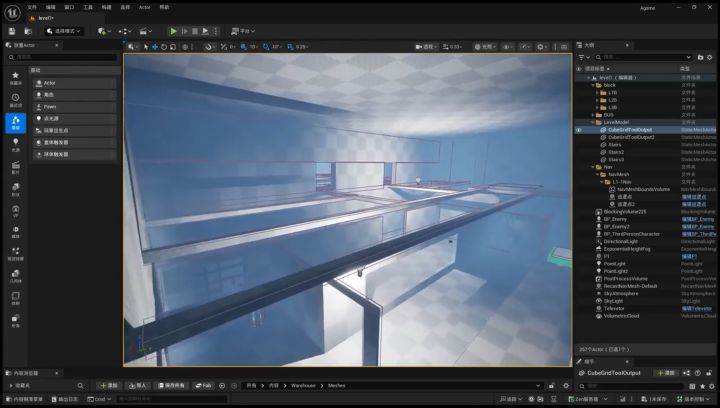
Task: Click the Save All button in Content Browser
Action: coord(171,386)
